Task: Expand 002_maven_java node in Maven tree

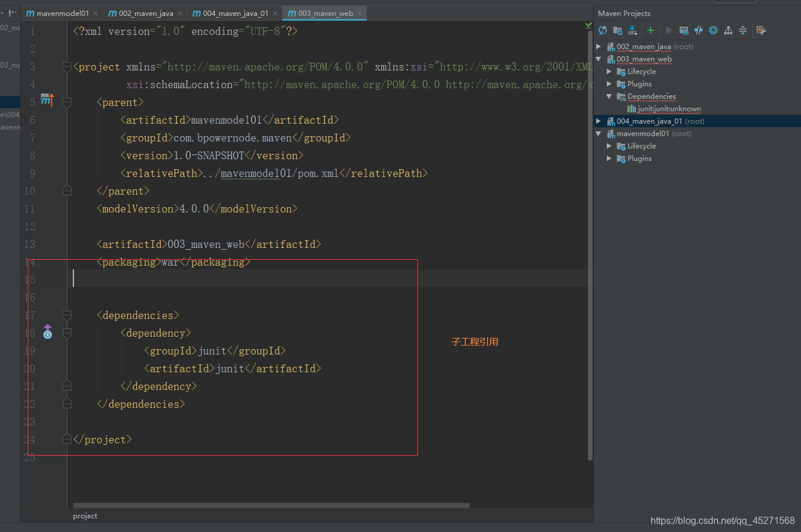Action: [599, 46]
